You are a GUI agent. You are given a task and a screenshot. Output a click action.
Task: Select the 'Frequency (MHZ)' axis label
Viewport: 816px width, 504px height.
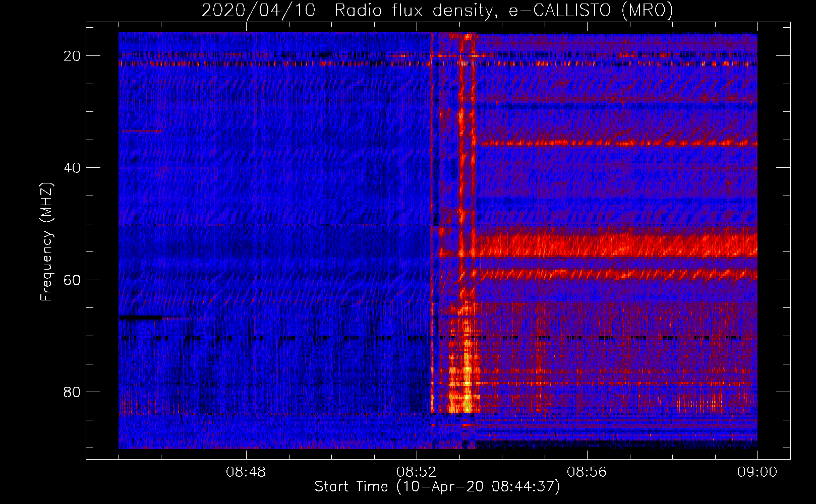click(46, 242)
